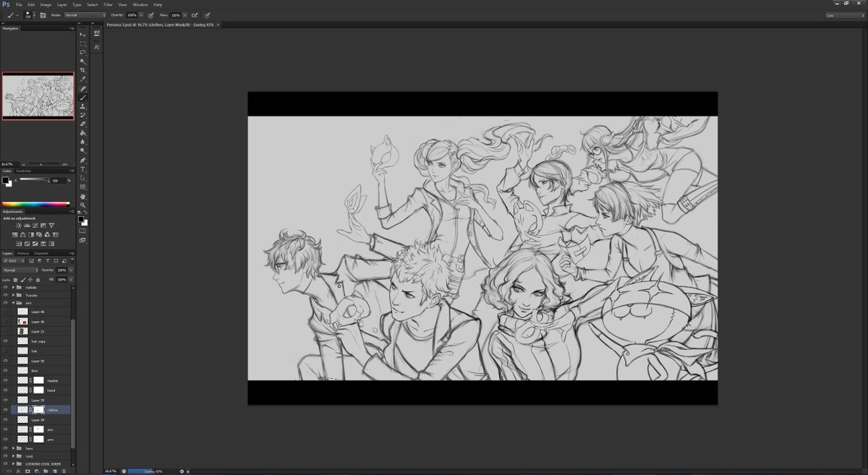868x475 pixels.
Task: Hide the hair copy layer
Action: tap(5, 341)
